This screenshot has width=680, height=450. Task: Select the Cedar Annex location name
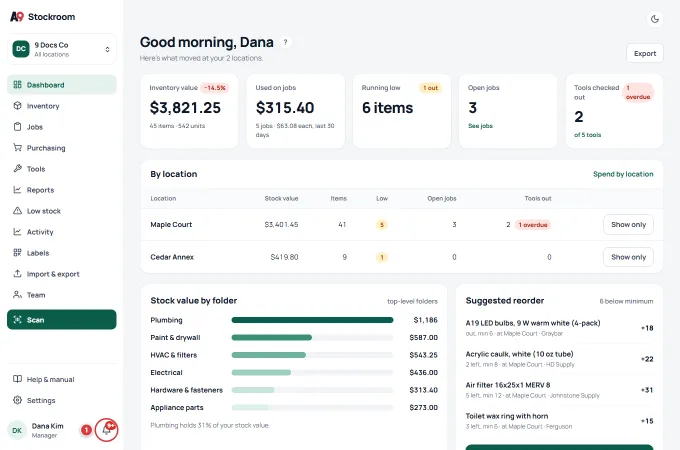pos(172,257)
